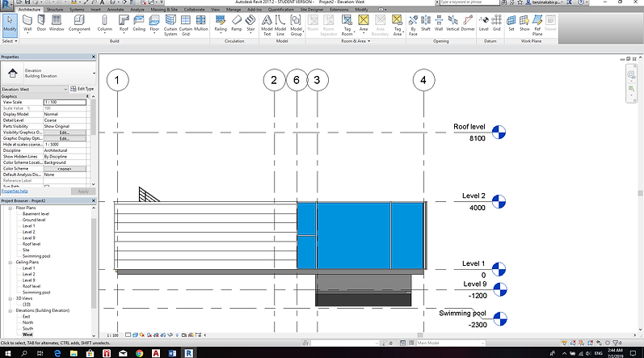Select the Shaft opening tool

point(426,23)
